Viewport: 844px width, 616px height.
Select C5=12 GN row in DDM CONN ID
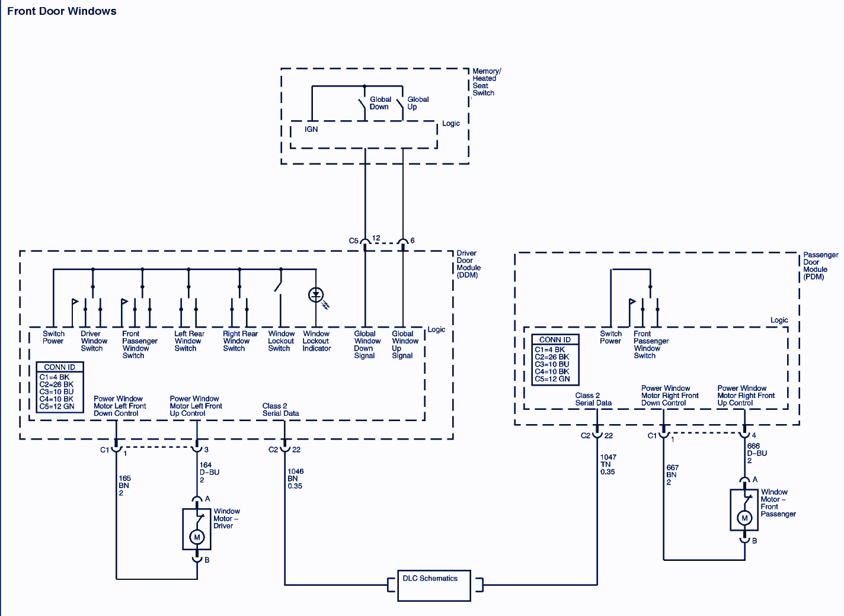[x=57, y=406]
